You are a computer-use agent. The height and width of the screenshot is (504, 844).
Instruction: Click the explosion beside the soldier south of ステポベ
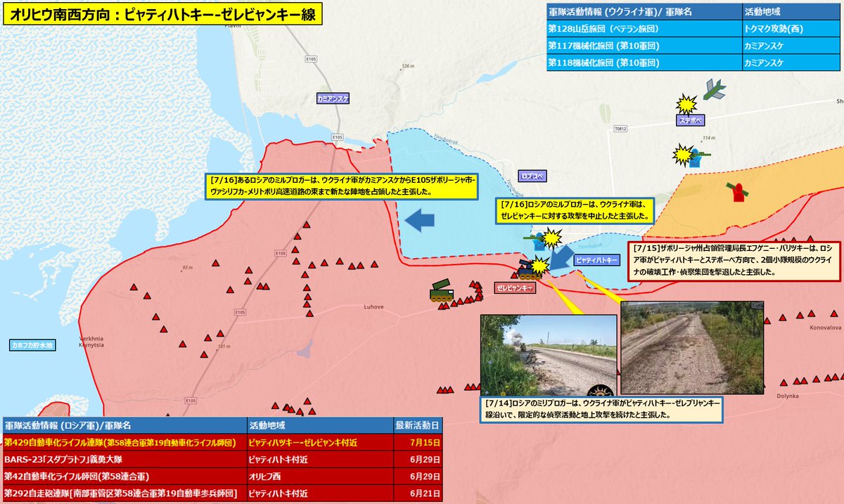coord(682,155)
